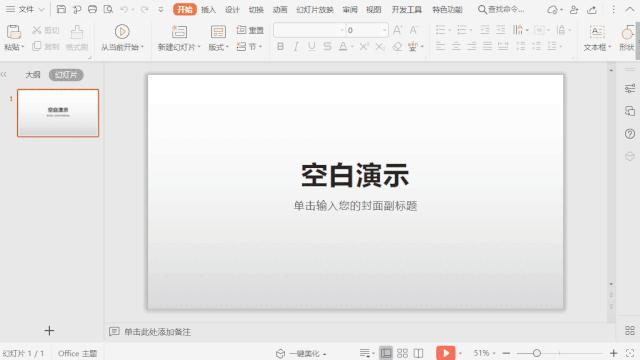Click the Format Painter (格式刷) icon
This screenshot has width=640, height=360.
click(77, 32)
